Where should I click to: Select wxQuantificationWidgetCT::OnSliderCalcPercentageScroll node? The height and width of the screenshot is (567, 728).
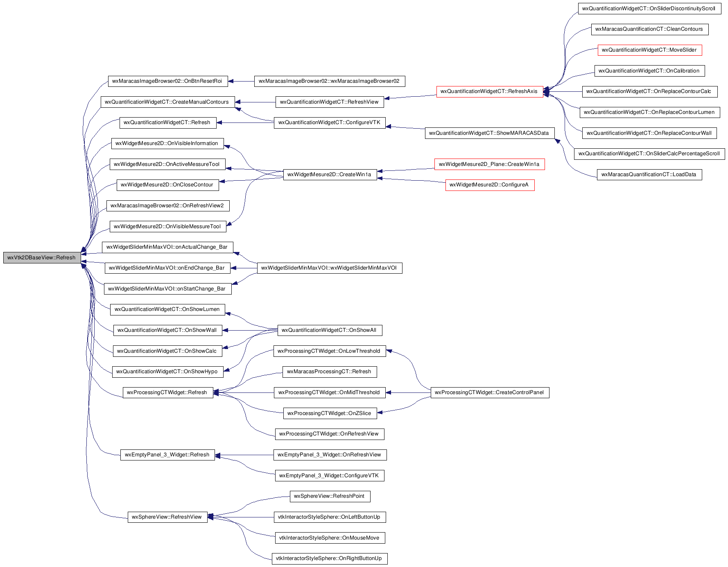649,154
